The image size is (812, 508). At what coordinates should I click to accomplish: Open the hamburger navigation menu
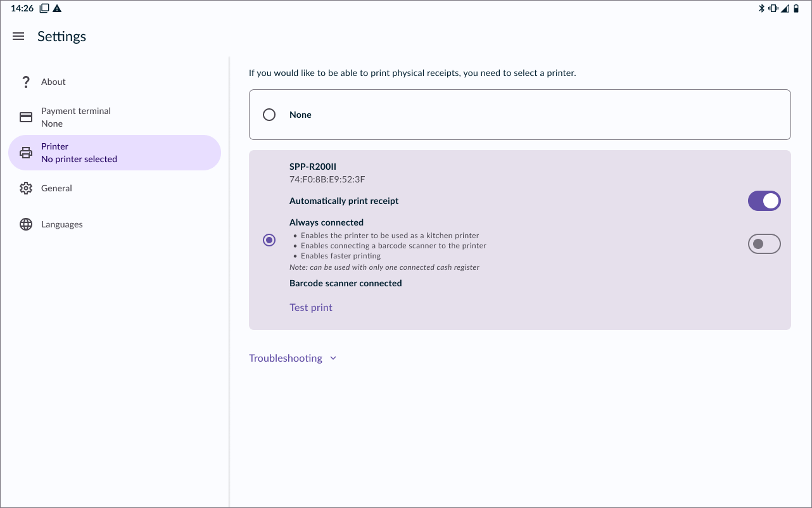(x=18, y=37)
